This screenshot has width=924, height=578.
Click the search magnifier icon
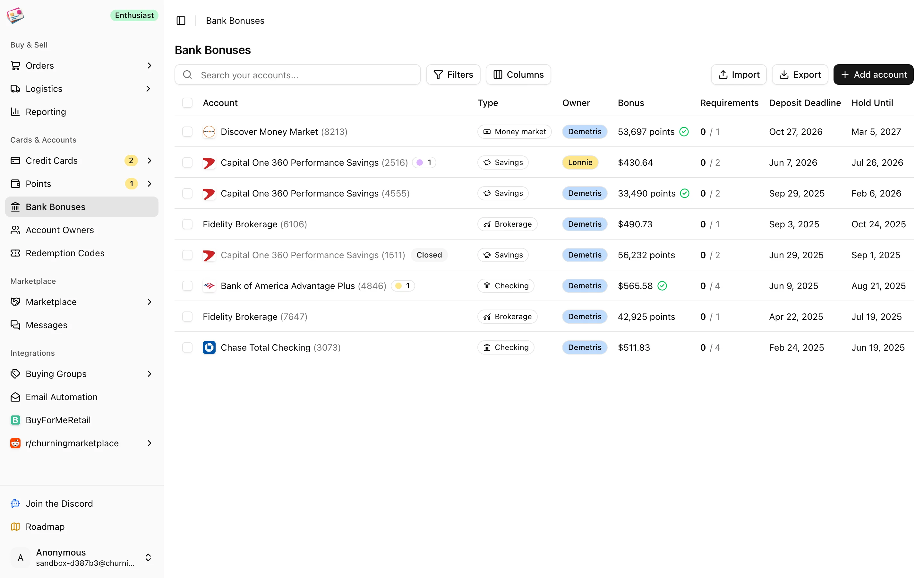coord(187,74)
